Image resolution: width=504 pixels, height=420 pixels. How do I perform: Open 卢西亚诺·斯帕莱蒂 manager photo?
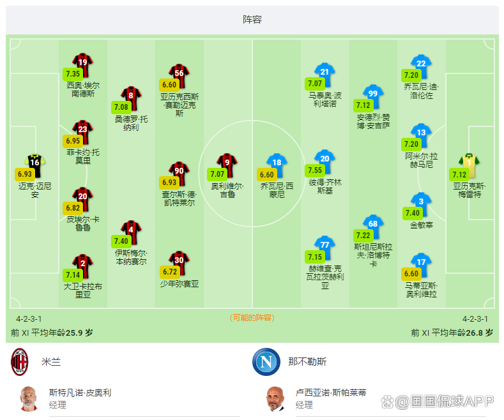275,398
